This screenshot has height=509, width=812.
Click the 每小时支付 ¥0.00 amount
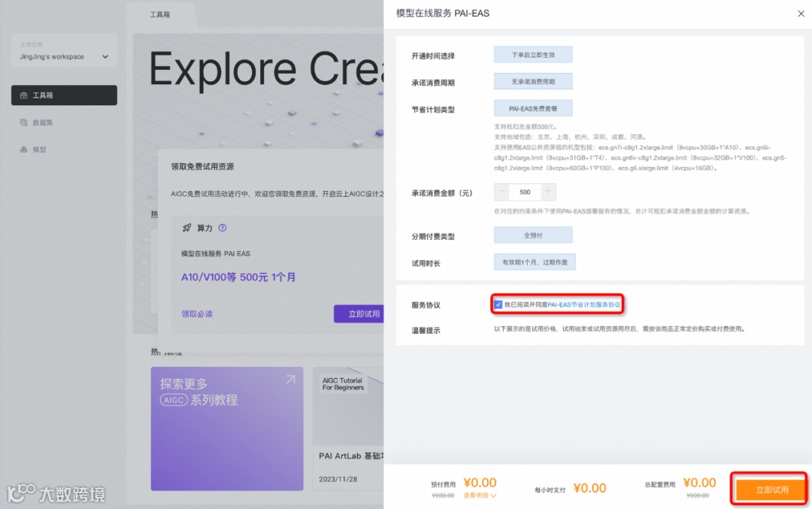(589, 488)
